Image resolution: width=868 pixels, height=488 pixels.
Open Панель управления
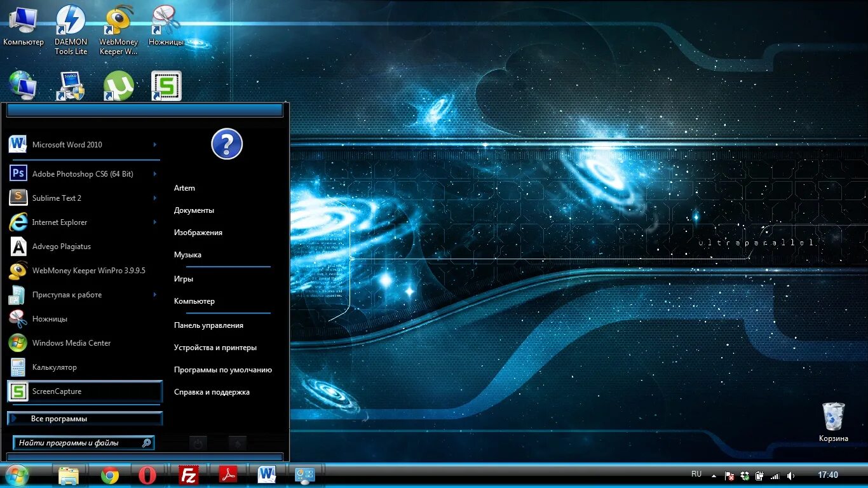tap(209, 325)
